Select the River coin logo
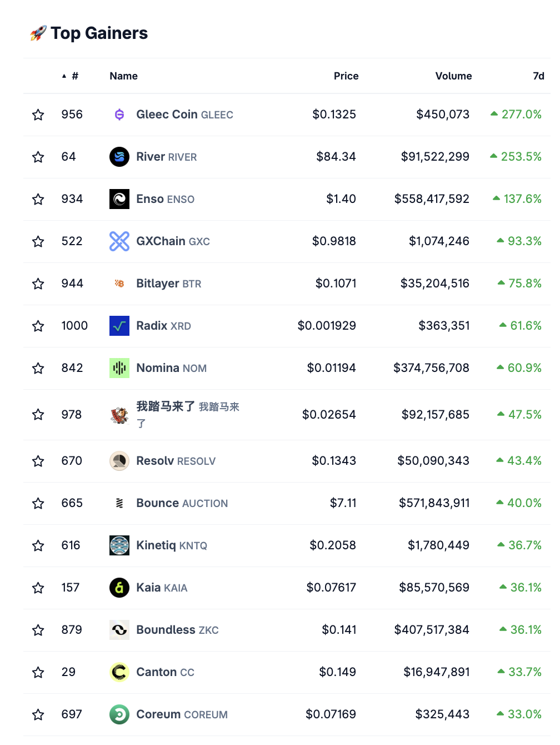 (119, 156)
